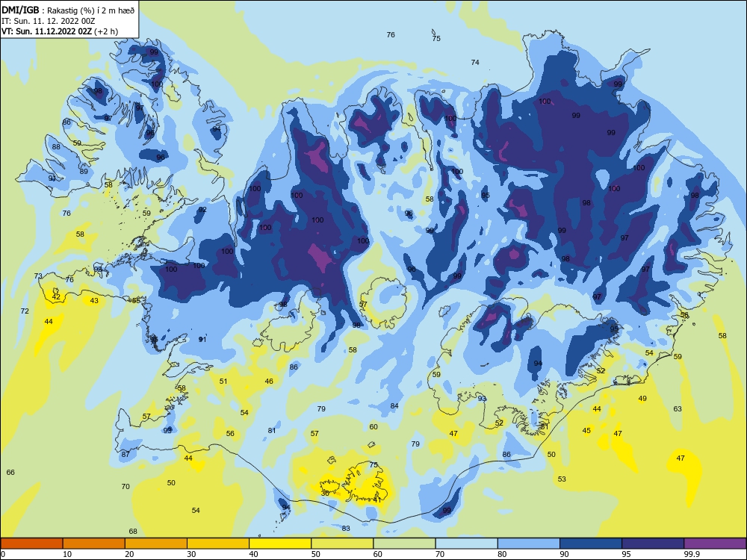Click the map value '70' in the southwest sea

[x=125, y=487]
